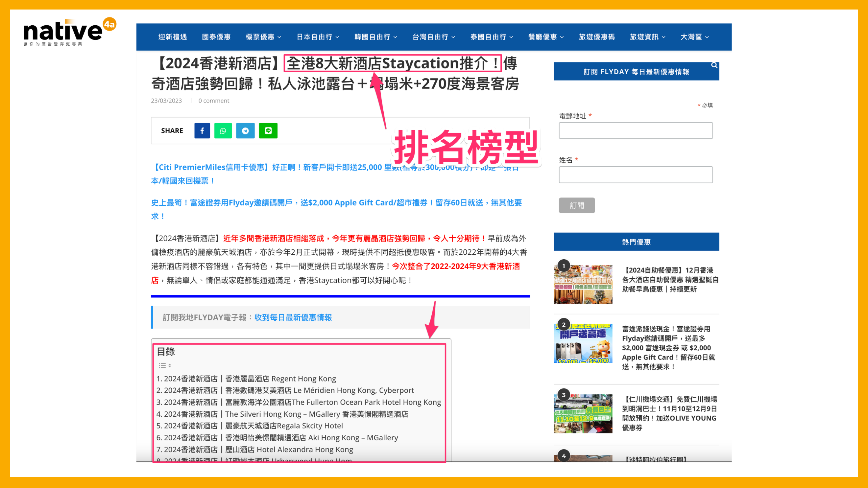868x488 pixels.
Task: Jump to Regent Hong Kong contents entry
Action: coord(249,379)
